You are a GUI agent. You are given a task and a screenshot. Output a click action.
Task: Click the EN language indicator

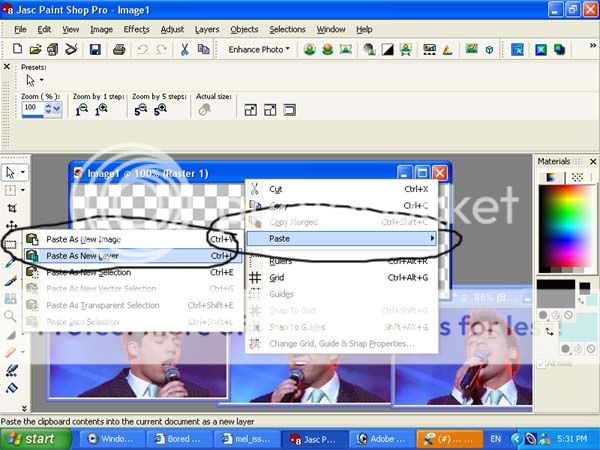point(496,439)
